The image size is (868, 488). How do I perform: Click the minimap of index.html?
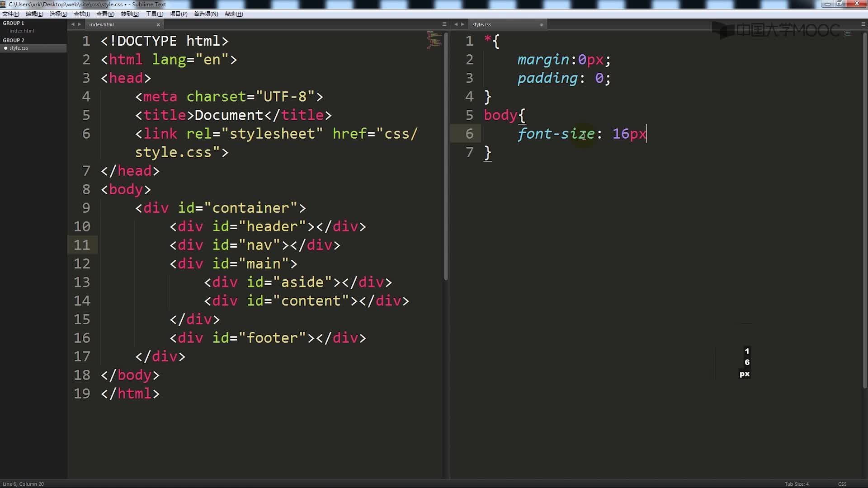pos(434,40)
